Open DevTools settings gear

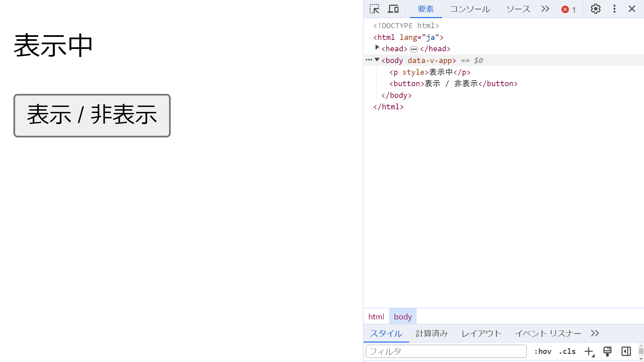coord(595,9)
